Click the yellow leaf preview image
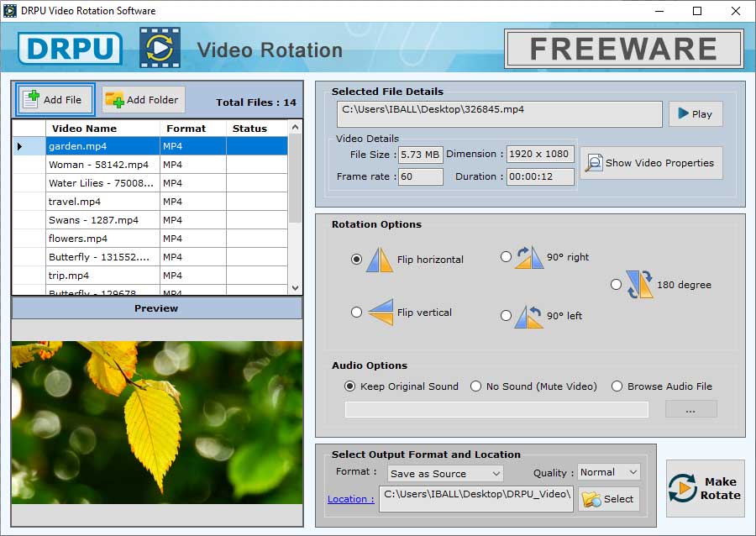The width and height of the screenshot is (756, 536). [x=157, y=423]
